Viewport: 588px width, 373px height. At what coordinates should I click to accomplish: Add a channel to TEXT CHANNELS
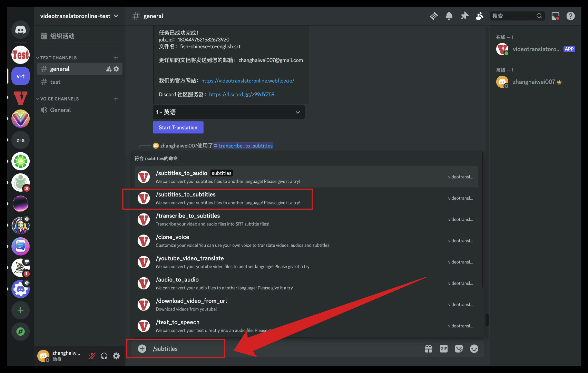[116, 58]
